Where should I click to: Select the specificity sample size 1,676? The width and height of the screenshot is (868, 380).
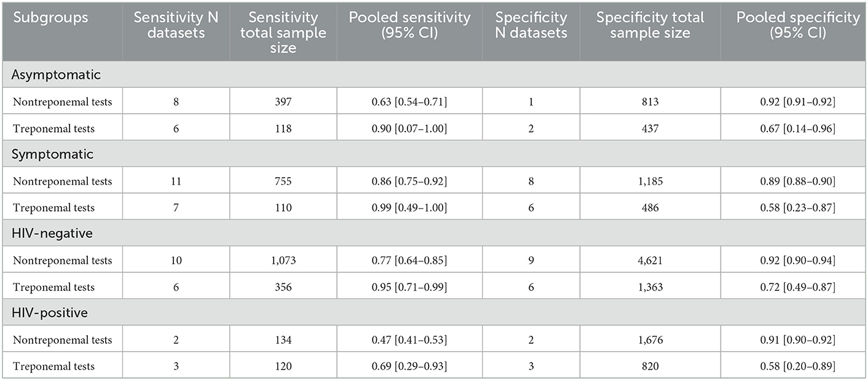[x=649, y=339]
